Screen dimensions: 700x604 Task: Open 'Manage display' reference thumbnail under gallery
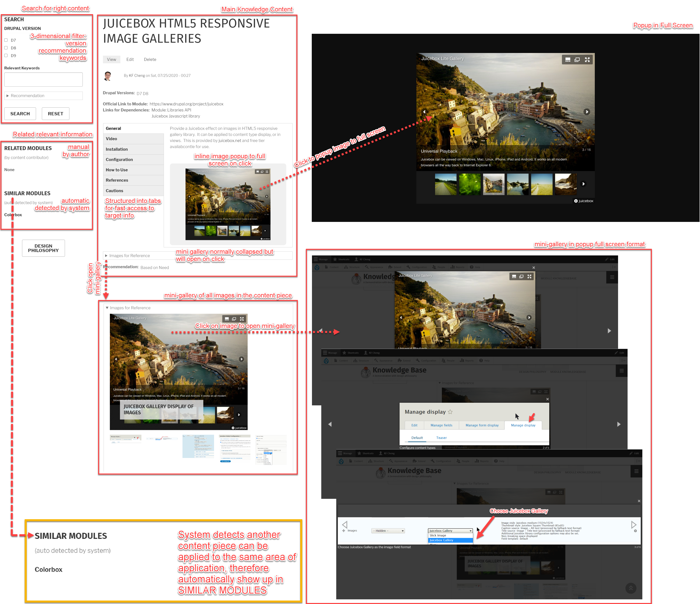click(x=126, y=439)
